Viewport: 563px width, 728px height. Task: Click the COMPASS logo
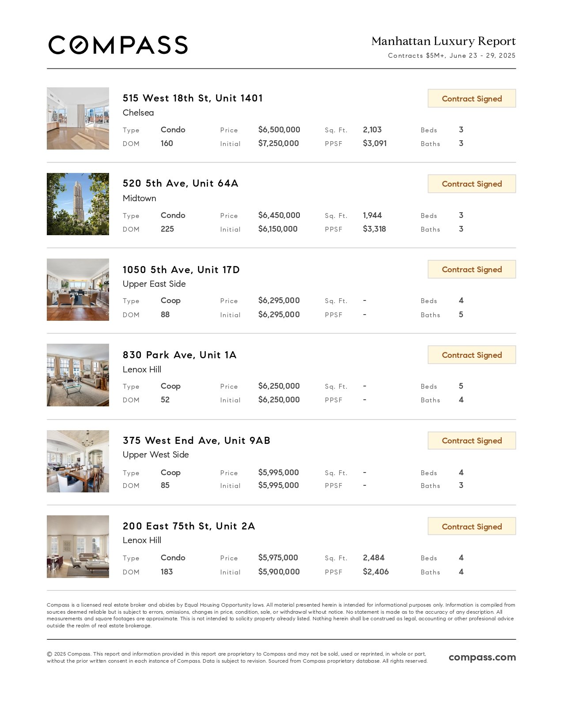(x=118, y=45)
